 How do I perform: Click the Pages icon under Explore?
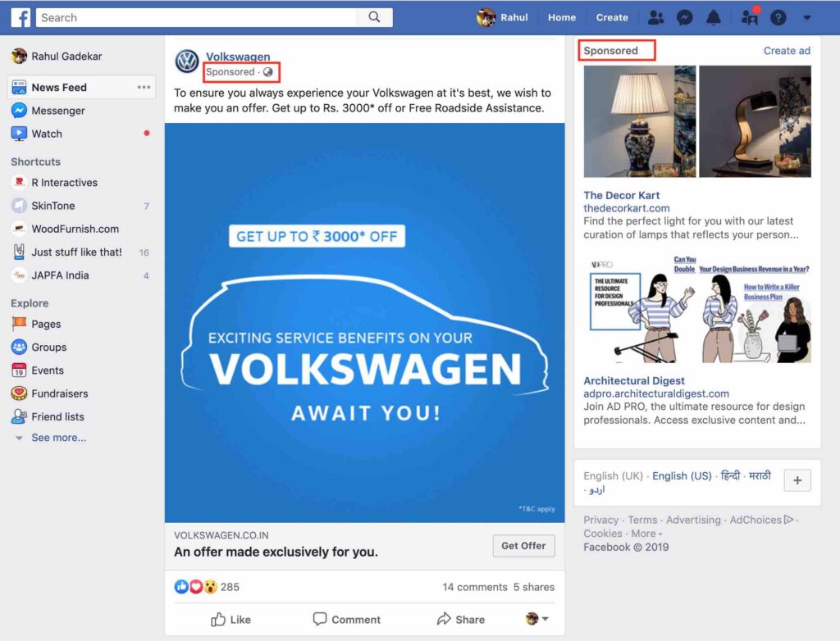[18, 324]
